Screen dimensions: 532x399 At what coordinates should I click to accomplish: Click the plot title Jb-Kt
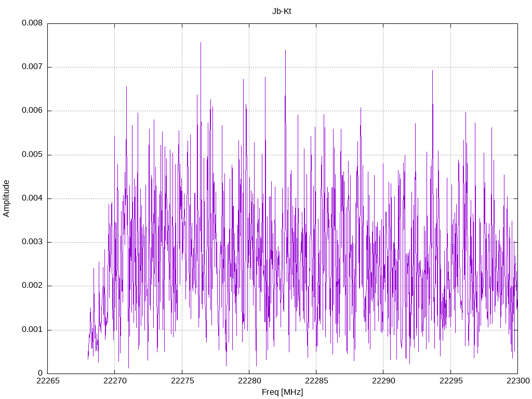[282, 11]
